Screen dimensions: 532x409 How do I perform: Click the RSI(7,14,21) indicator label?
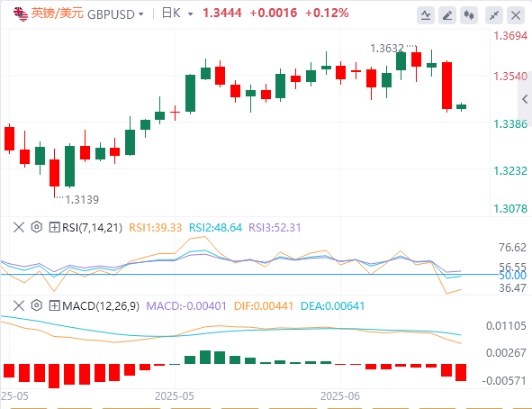pyautogui.click(x=92, y=227)
